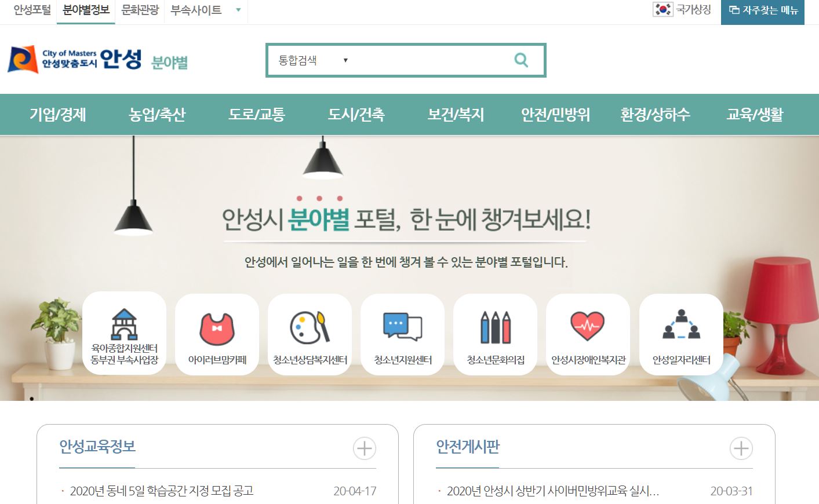Click the magnifier search icon
819x504 pixels.
pyautogui.click(x=521, y=60)
